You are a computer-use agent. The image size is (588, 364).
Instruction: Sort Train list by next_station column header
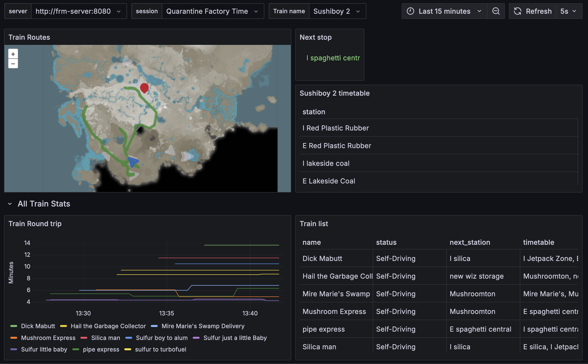[470, 242]
